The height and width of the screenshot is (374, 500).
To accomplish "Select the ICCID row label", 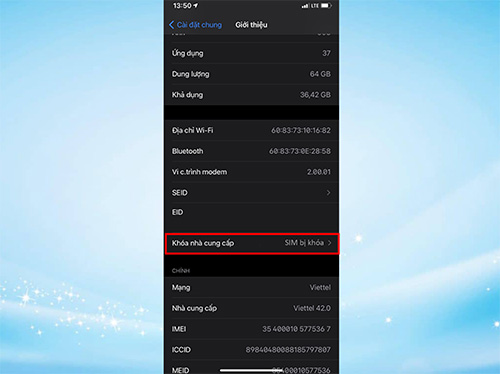I will [181, 350].
